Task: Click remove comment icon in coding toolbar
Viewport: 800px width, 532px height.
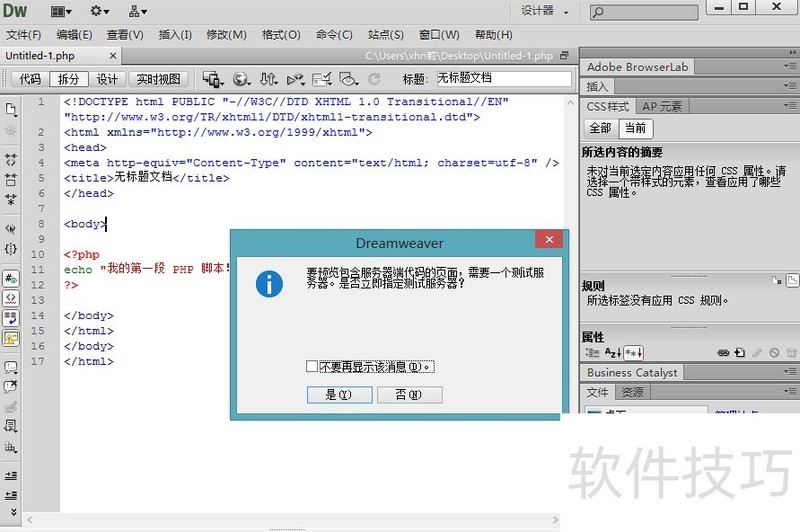Action: pyautogui.click(x=11, y=387)
